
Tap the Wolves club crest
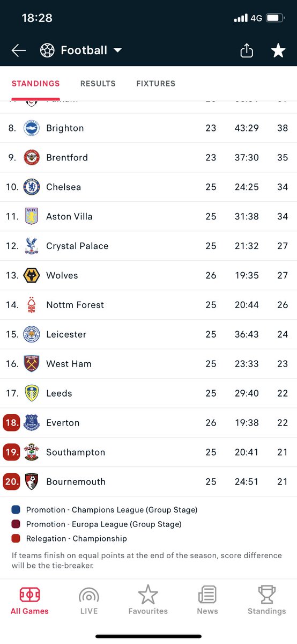32,275
